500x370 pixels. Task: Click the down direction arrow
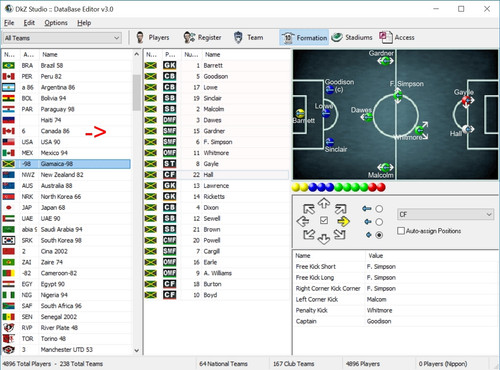(x=324, y=239)
